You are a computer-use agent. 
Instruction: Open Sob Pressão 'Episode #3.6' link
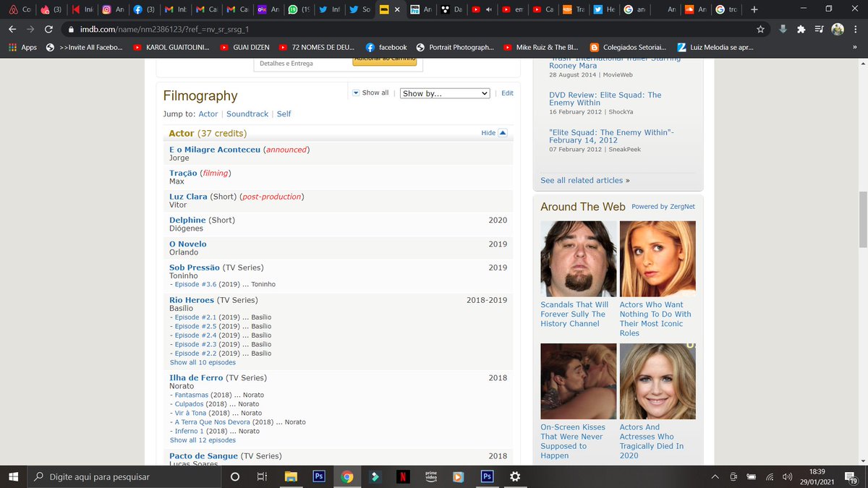coord(195,285)
